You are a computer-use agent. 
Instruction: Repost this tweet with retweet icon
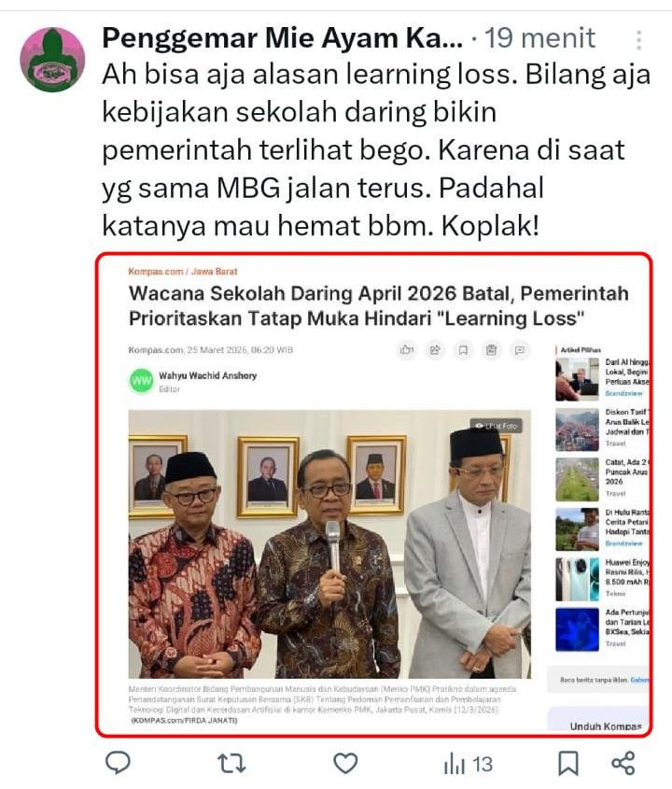pos(231,764)
